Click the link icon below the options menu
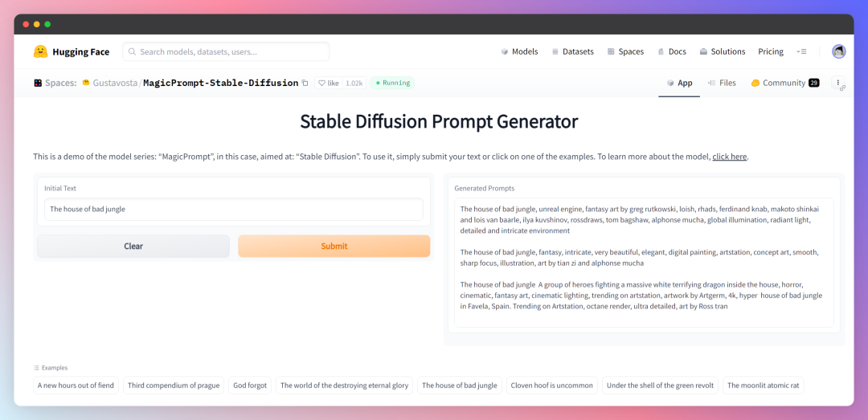This screenshot has width=868, height=420. tap(842, 88)
